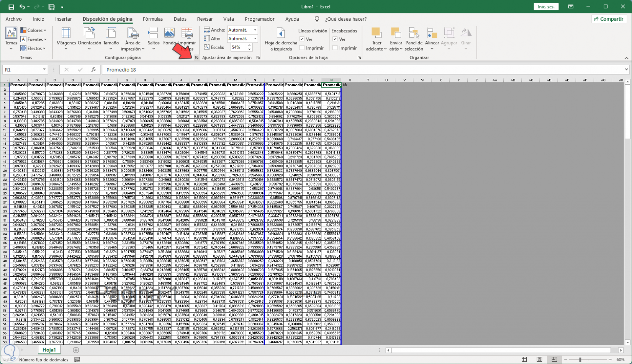This screenshot has height=364, width=632.
Task: Open the Fuentes theme fonts menu
Action: pyautogui.click(x=33, y=39)
